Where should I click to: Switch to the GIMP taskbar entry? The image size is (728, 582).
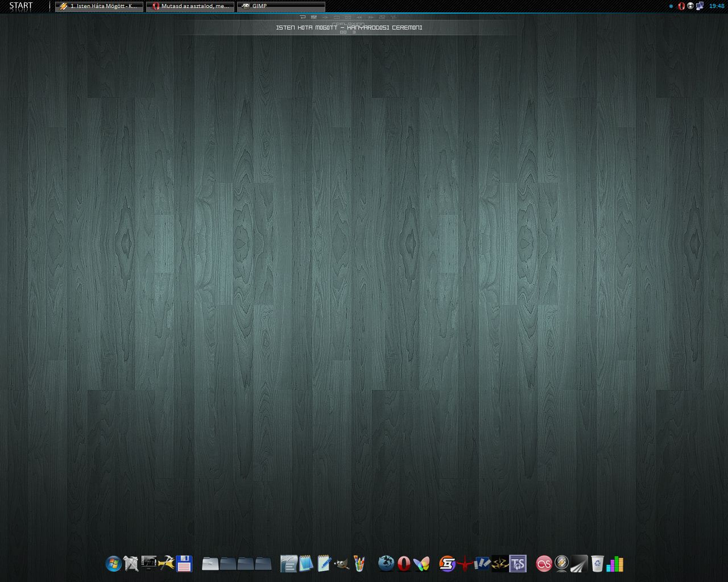pos(281,6)
